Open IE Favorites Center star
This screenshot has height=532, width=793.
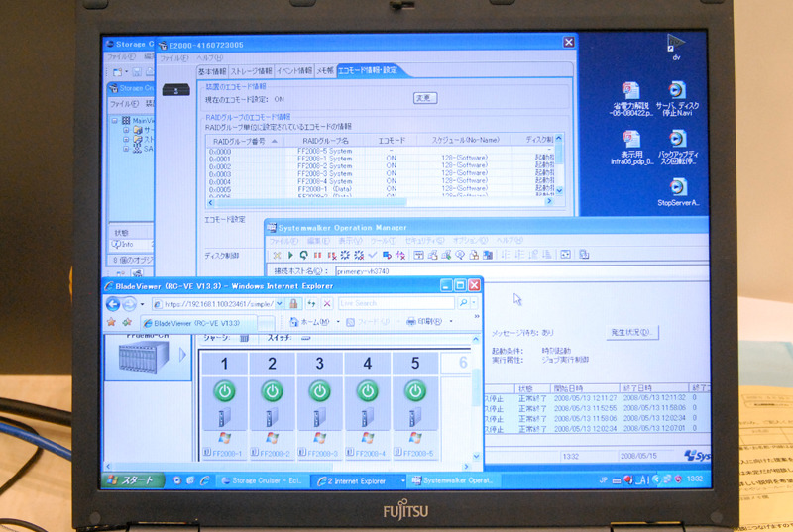pos(111,322)
